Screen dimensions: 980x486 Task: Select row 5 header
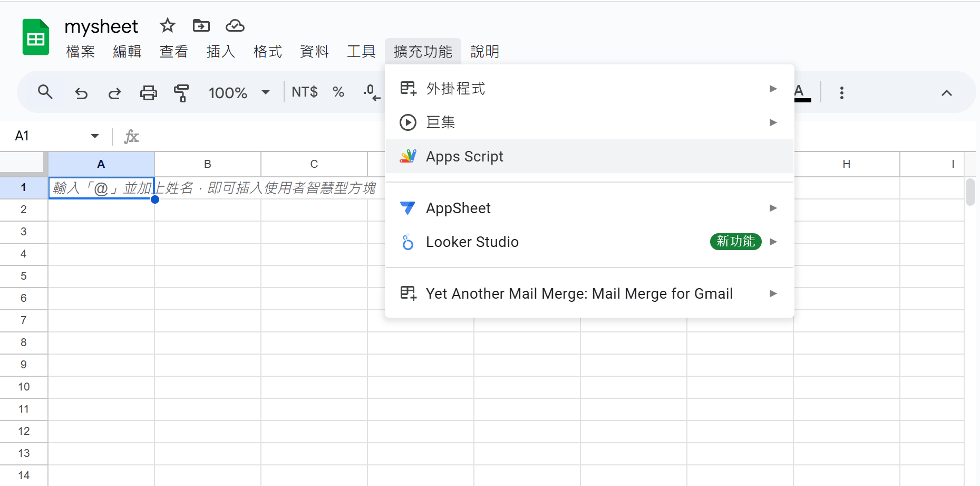coord(24,276)
